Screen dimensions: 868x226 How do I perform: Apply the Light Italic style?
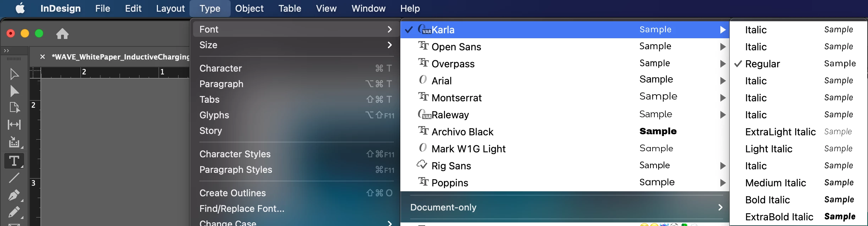[798, 149]
